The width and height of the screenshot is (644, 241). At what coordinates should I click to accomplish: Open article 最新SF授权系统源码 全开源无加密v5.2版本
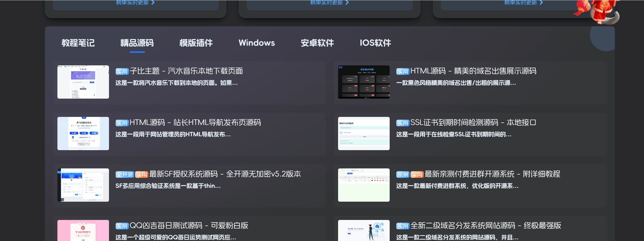click(225, 174)
